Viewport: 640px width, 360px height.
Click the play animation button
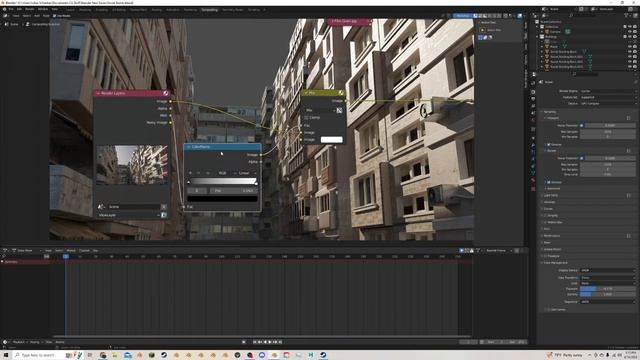[270, 342]
